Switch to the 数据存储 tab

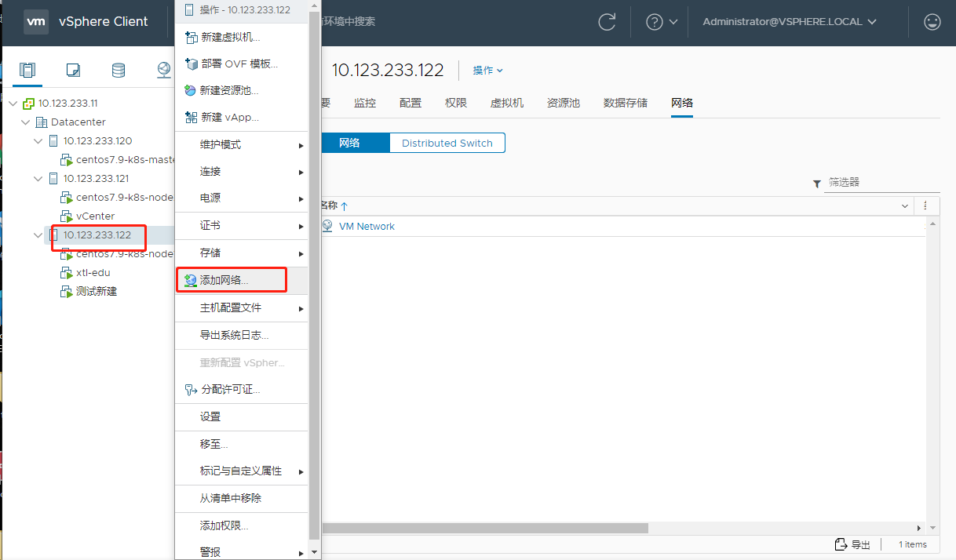pyautogui.click(x=626, y=103)
